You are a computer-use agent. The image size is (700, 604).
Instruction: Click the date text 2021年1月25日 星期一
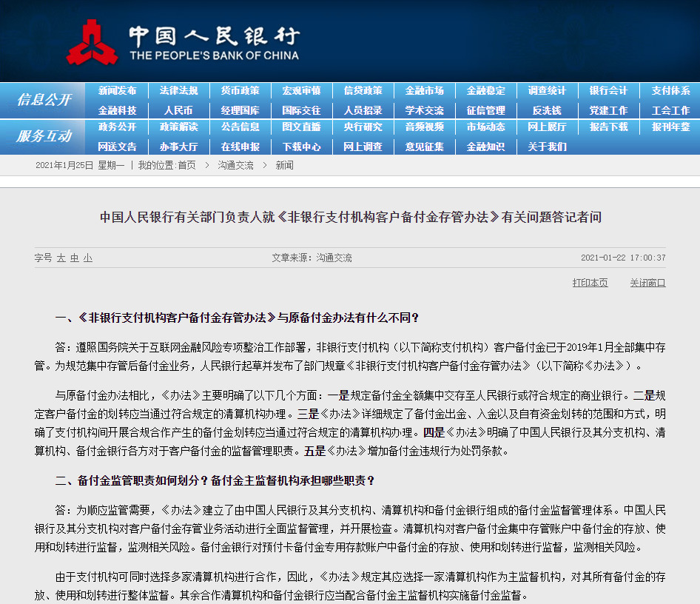pyautogui.click(x=80, y=166)
